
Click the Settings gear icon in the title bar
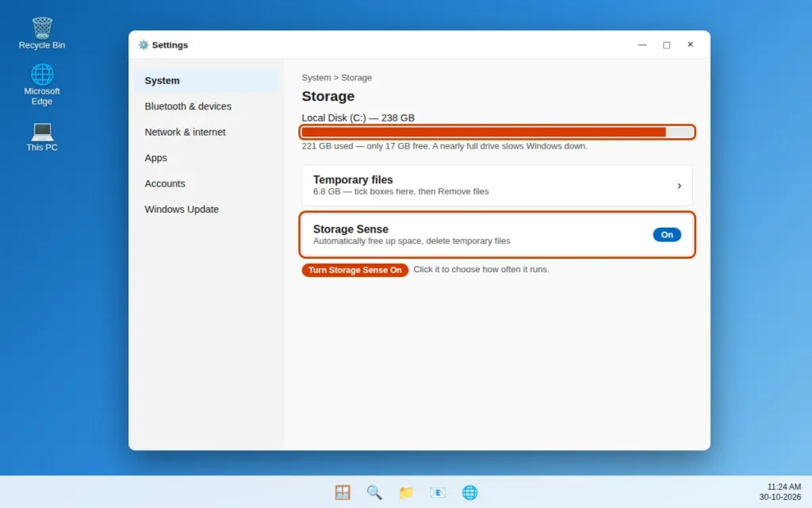pos(144,45)
